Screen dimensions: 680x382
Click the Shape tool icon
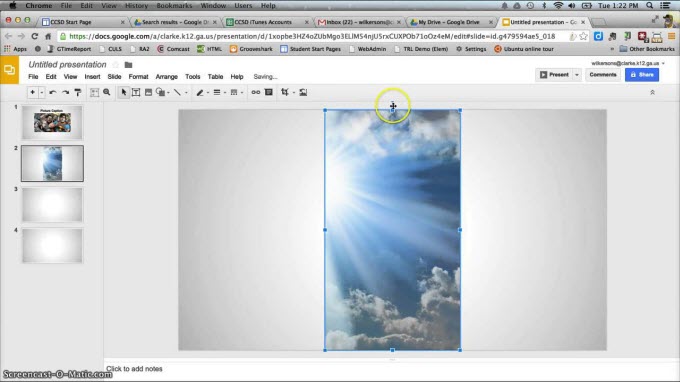pos(160,92)
